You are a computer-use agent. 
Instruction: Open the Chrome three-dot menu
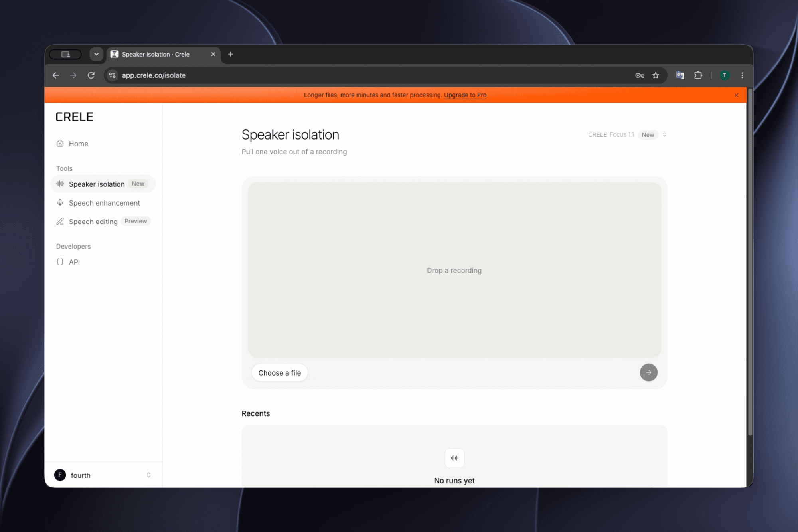pos(742,75)
